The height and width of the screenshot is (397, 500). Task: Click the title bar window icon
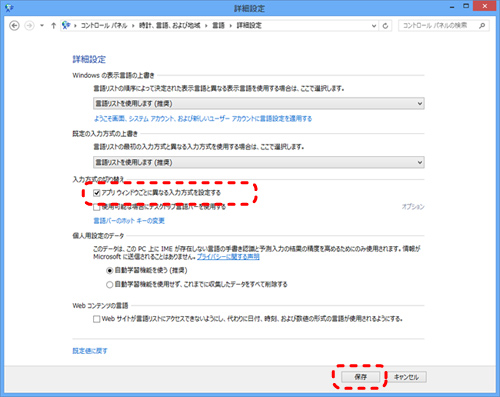[x=9, y=8]
